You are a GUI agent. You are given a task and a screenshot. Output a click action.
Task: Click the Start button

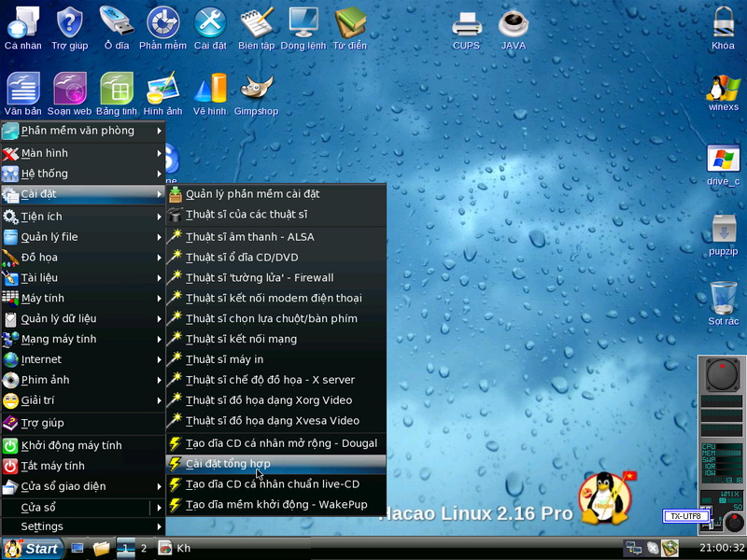pyautogui.click(x=34, y=549)
